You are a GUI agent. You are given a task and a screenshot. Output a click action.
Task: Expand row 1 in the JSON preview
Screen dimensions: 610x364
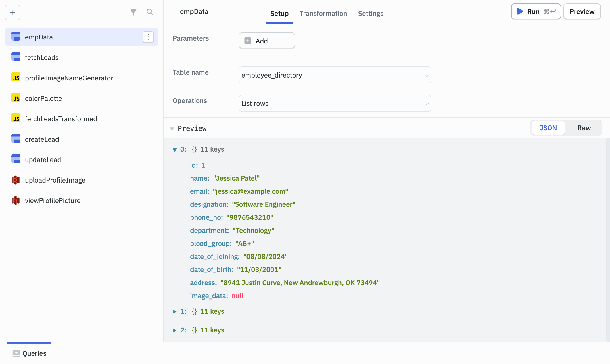[x=174, y=311]
